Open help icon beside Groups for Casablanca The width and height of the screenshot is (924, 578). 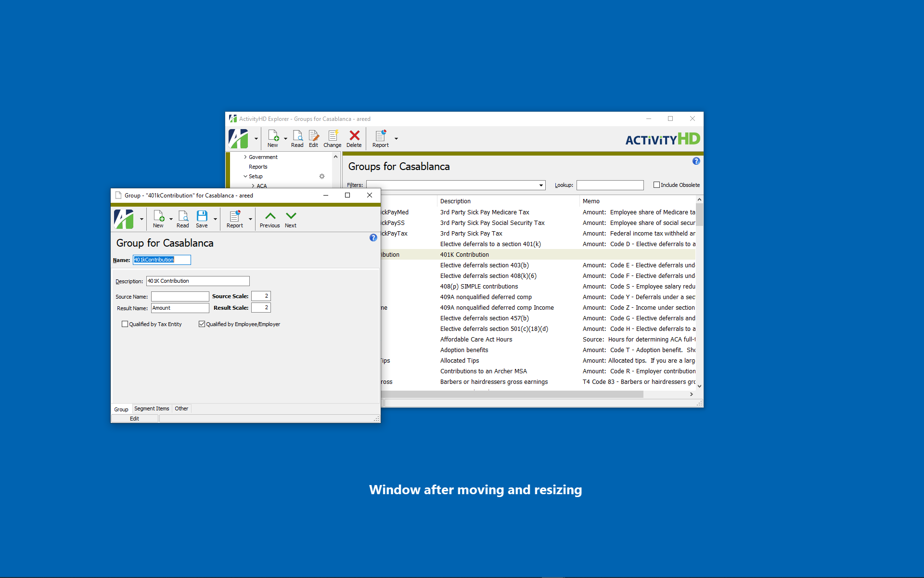click(696, 161)
